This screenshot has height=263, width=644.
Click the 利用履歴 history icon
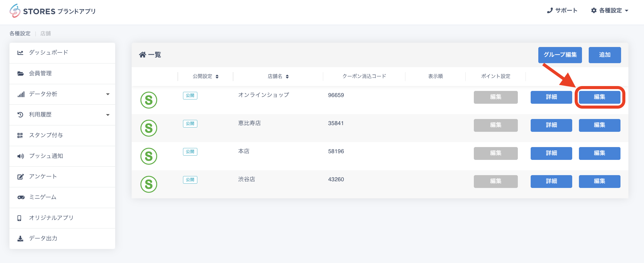tap(20, 115)
